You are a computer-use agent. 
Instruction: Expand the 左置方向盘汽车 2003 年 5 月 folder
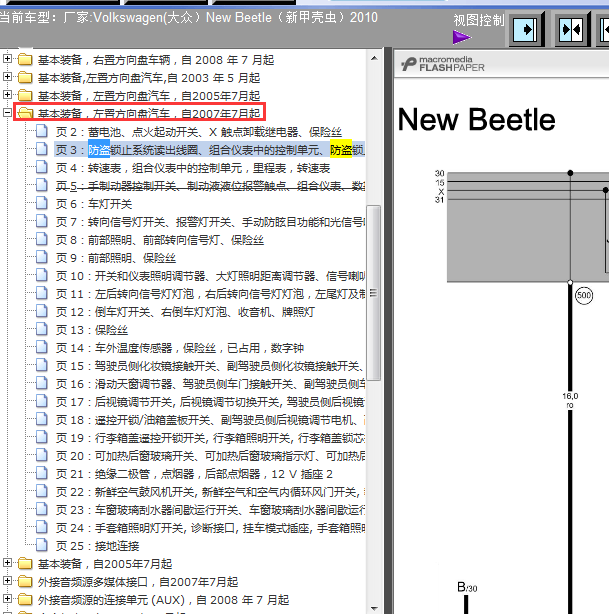(x=7, y=77)
